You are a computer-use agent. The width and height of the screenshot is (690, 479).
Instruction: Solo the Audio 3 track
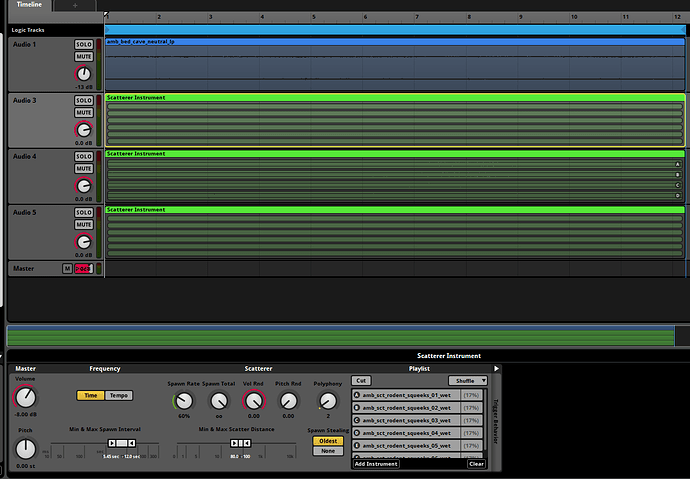coord(84,100)
